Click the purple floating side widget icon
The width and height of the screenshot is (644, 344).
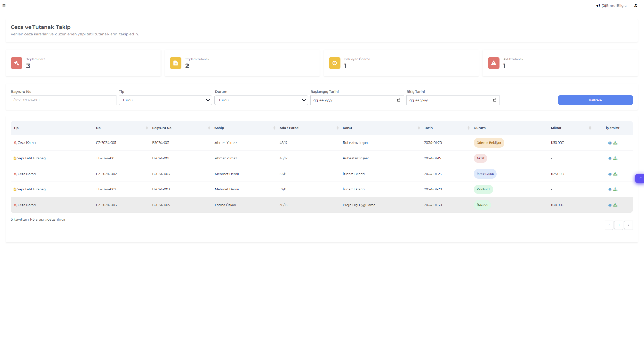[x=640, y=178]
